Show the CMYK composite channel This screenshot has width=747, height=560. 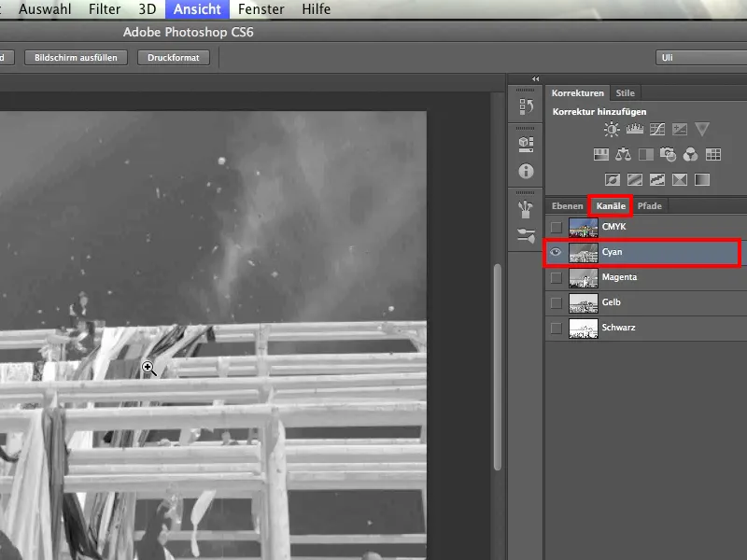(556, 227)
